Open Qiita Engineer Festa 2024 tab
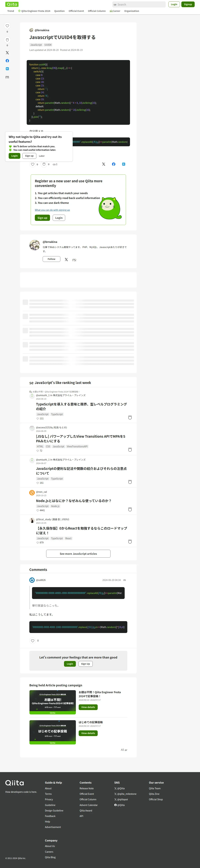 34,11
